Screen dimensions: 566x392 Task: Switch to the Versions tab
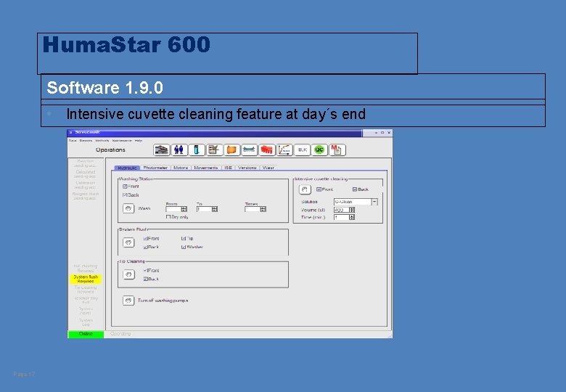coord(247,168)
